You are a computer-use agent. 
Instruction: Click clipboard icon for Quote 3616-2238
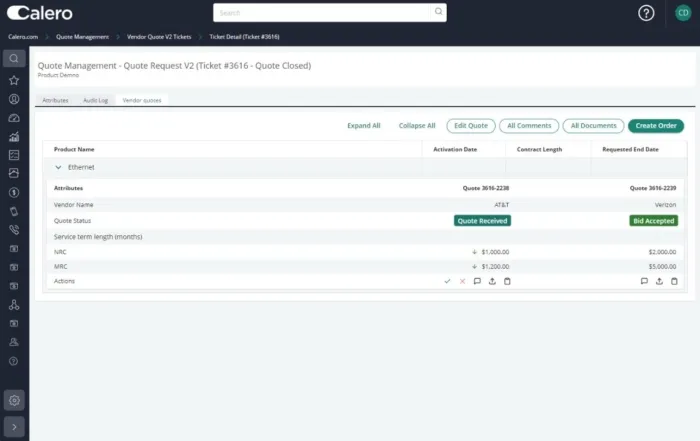pos(507,281)
